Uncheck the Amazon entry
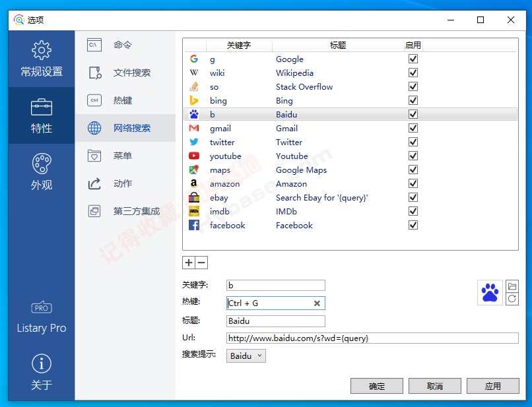Viewport: 532px width, 407px height. 413,183
